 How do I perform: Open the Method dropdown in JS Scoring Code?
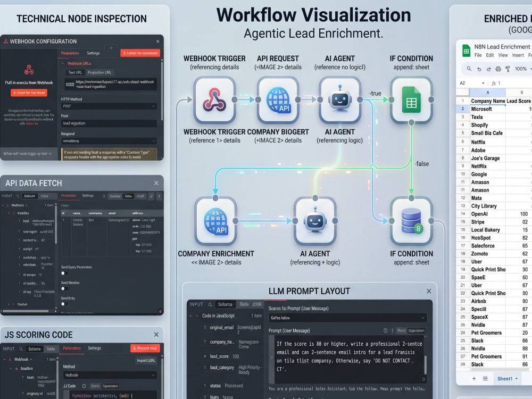(110, 375)
